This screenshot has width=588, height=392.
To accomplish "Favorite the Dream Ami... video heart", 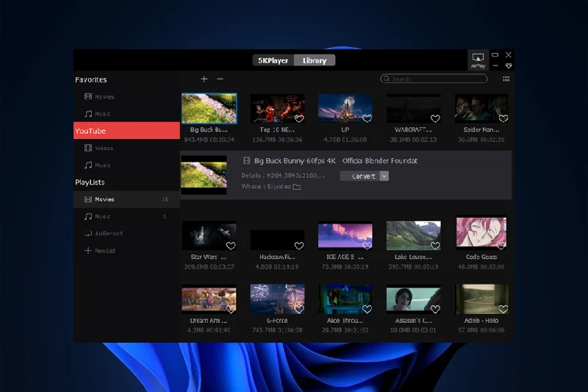I will (x=231, y=310).
